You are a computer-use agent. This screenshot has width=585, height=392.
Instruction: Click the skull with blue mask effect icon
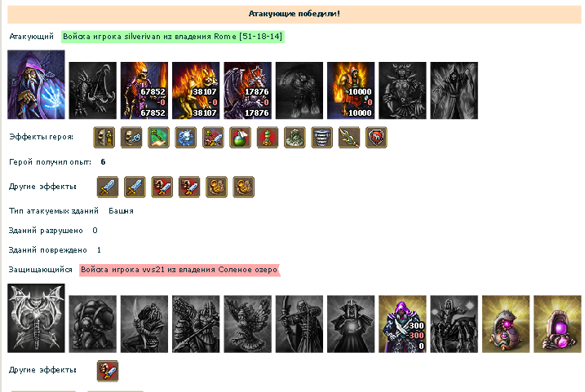(x=131, y=138)
